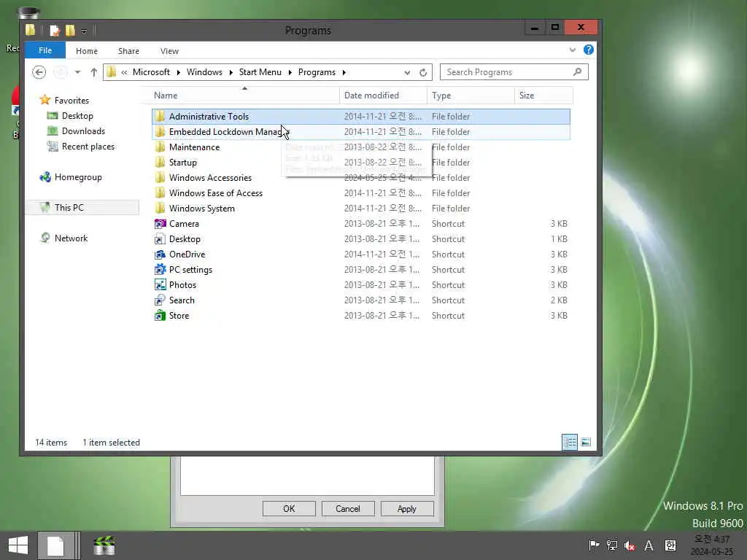747x560 pixels.
Task: Select Start Menu in the breadcrumb path
Action: 260,72
